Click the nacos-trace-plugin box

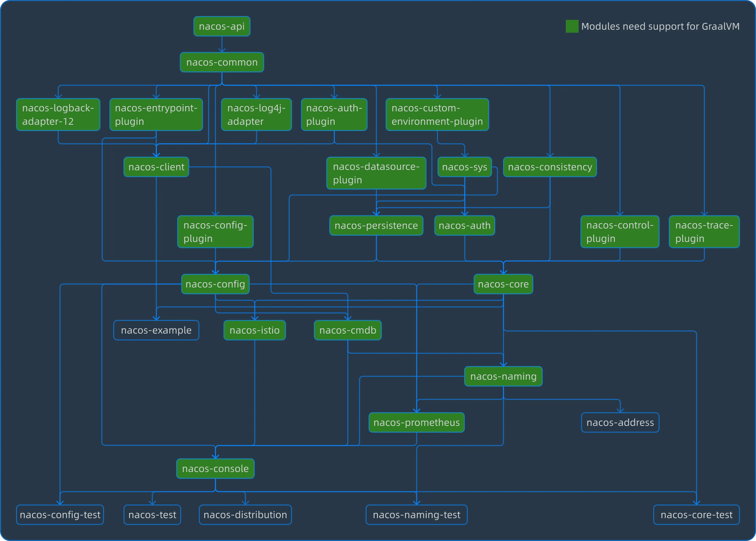(x=704, y=232)
